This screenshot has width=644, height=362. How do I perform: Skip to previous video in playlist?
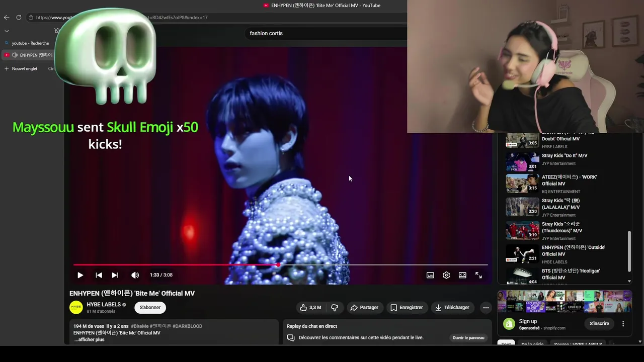[x=99, y=275]
